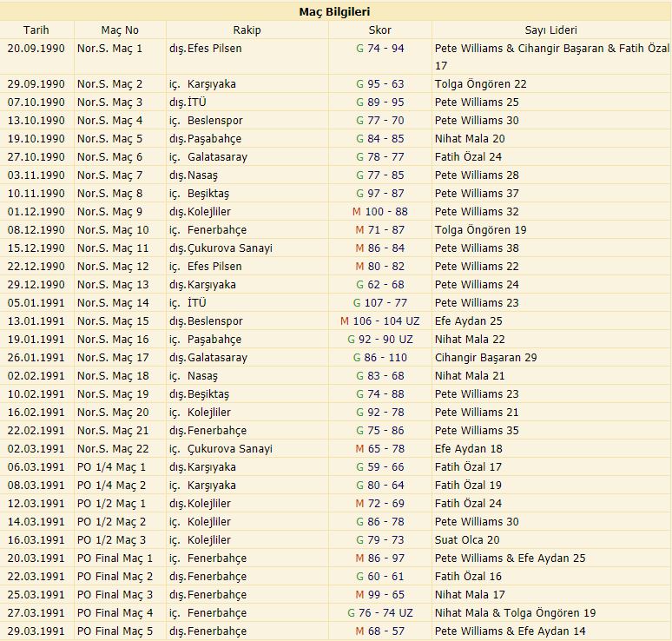Click the Maç No column header
672x641 pixels.
click(x=120, y=30)
